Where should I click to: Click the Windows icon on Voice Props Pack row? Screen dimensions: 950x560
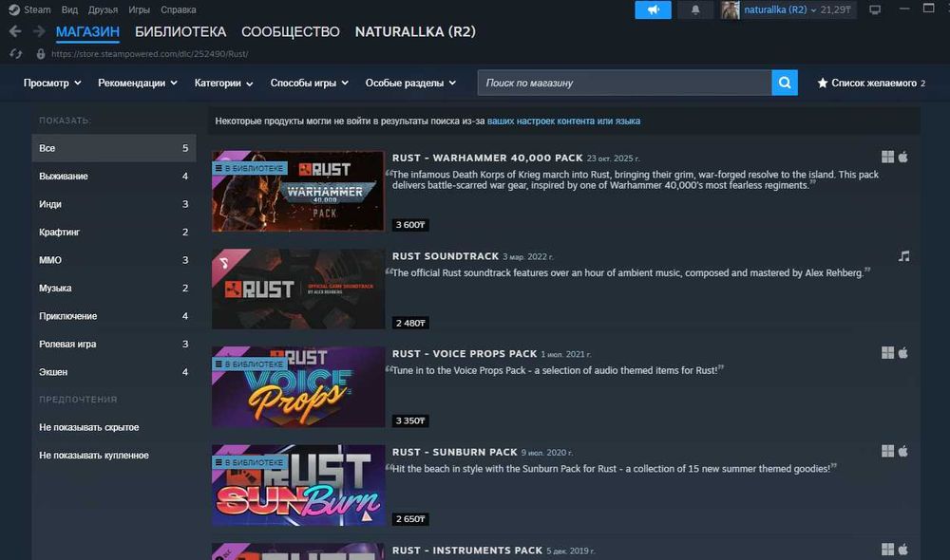[887, 353]
